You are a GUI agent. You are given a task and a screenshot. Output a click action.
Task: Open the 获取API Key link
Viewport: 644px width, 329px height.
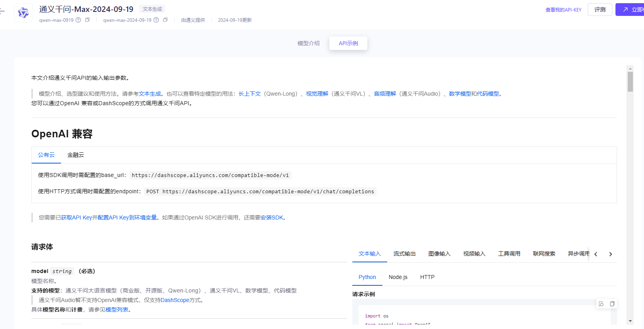tap(76, 218)
